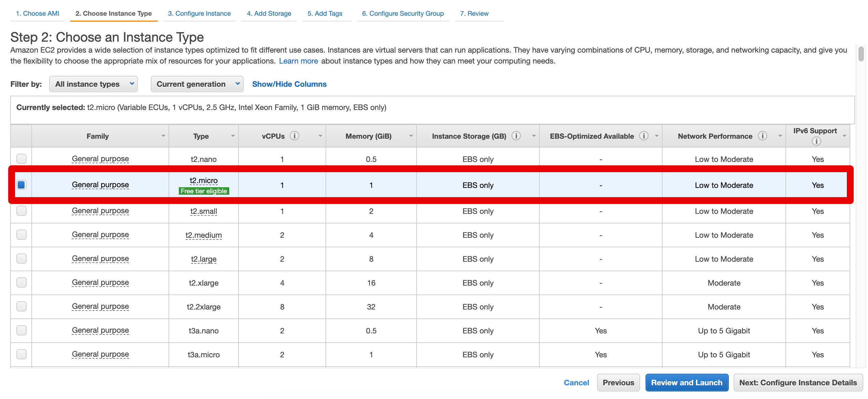The height and width of the screenshot is (399, 868).
Task: Open Network Performance info tooltip
Action: (763, 135)
